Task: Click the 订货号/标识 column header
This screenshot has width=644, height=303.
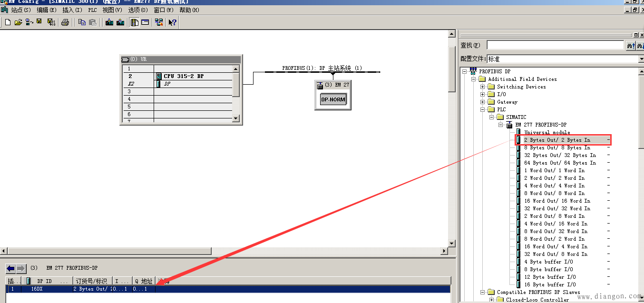Action: [93, 281]
